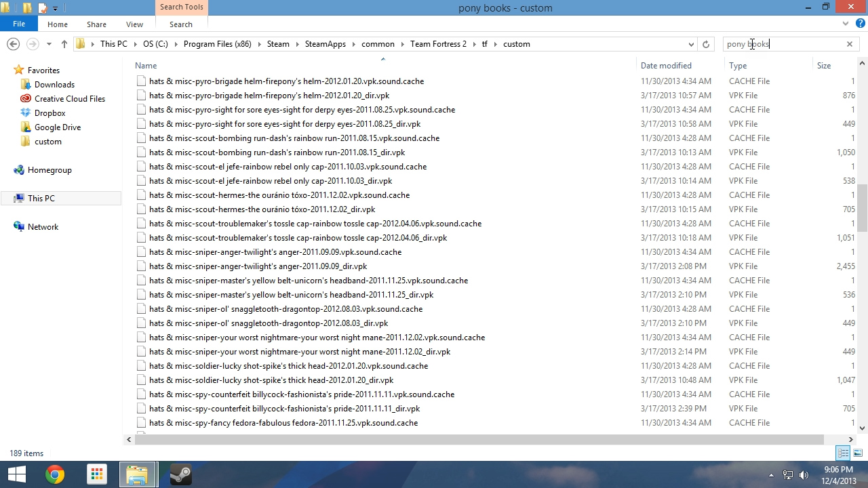This screenshot has width=868, height=488.
Task: Open the File menu
Action: (x=19, y=24)
